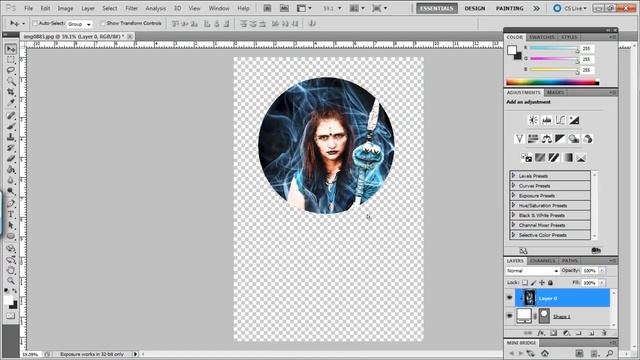The width and height of the screenshot is (640, 360).
Task: Switch to Design workspace
Action: pos(475,8)
